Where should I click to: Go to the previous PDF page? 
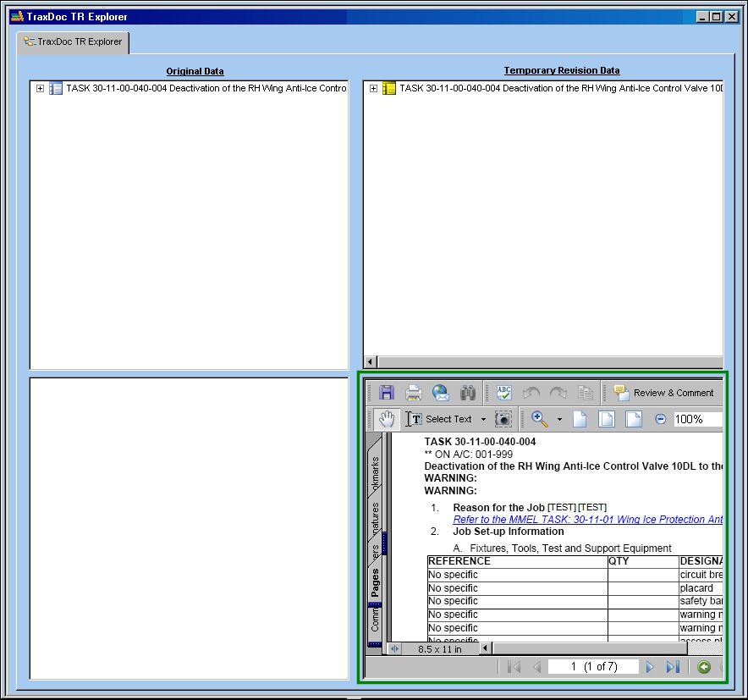(x=537, y=667)
